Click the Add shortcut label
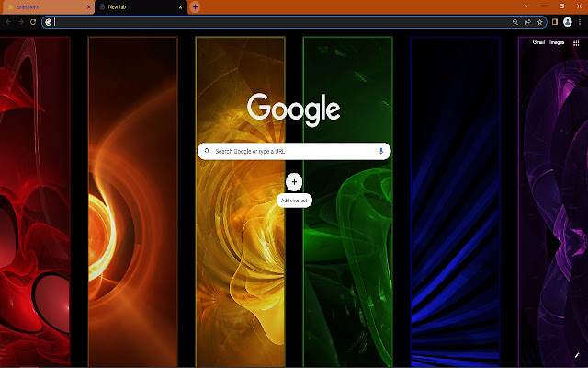This screenshot has height=368, width=588. [294, 201]
